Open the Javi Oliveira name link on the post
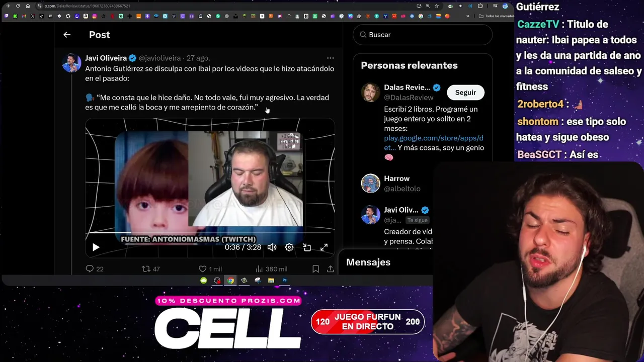This screenshot has width=644, height=362. [106, 58]
